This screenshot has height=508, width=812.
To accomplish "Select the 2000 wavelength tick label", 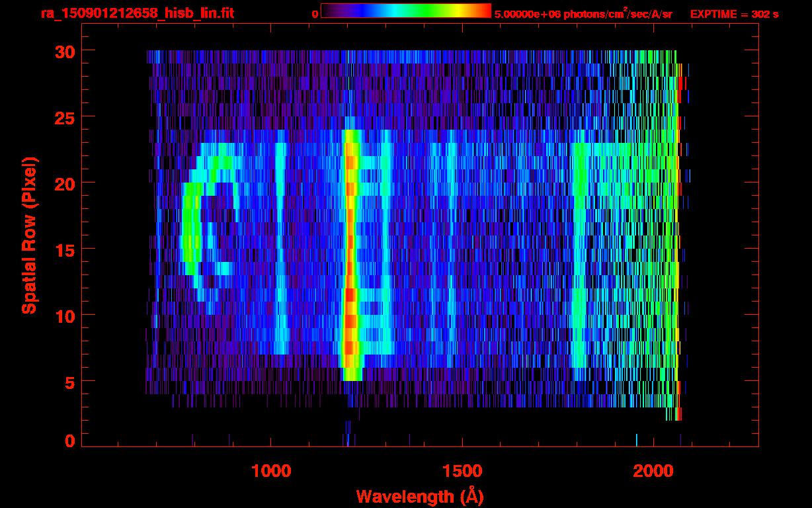I will (x=653, y=471).
